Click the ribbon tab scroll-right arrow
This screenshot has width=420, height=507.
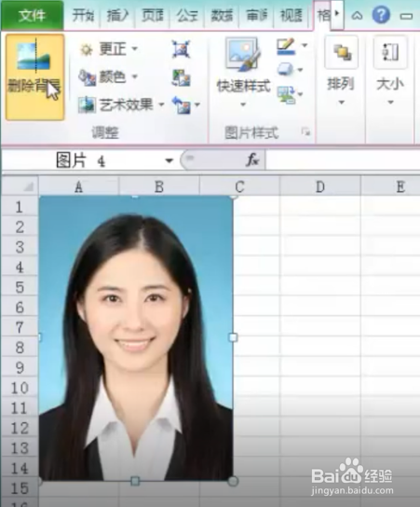tap(337, 14)
